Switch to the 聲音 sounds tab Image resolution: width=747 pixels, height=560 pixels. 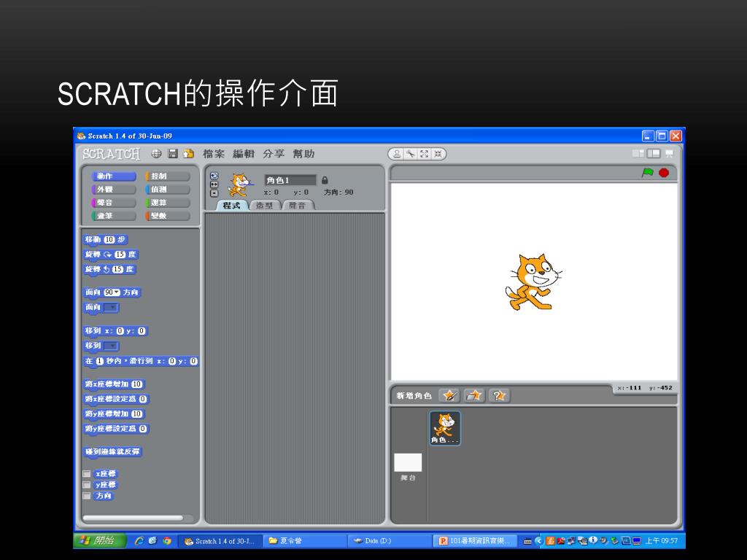pyautogui.click(x=298, y=205)
